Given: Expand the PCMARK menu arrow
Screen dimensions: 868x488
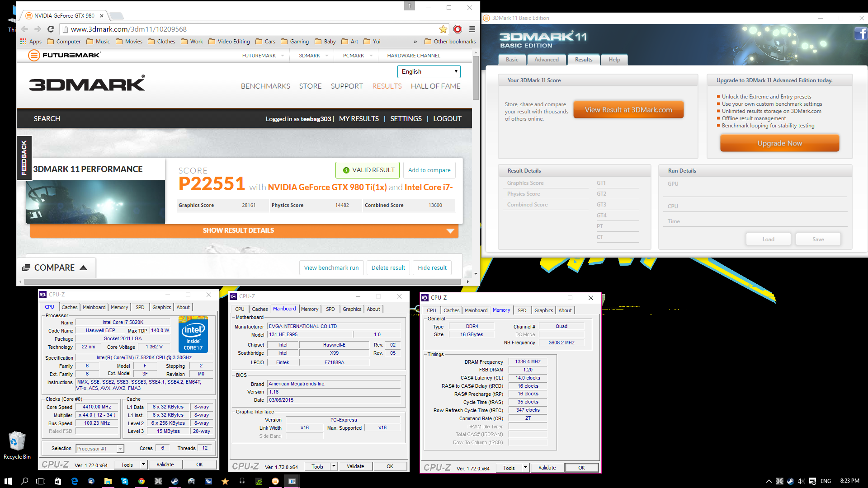Looking at the screenshot, I should click(x=371, y=56).
